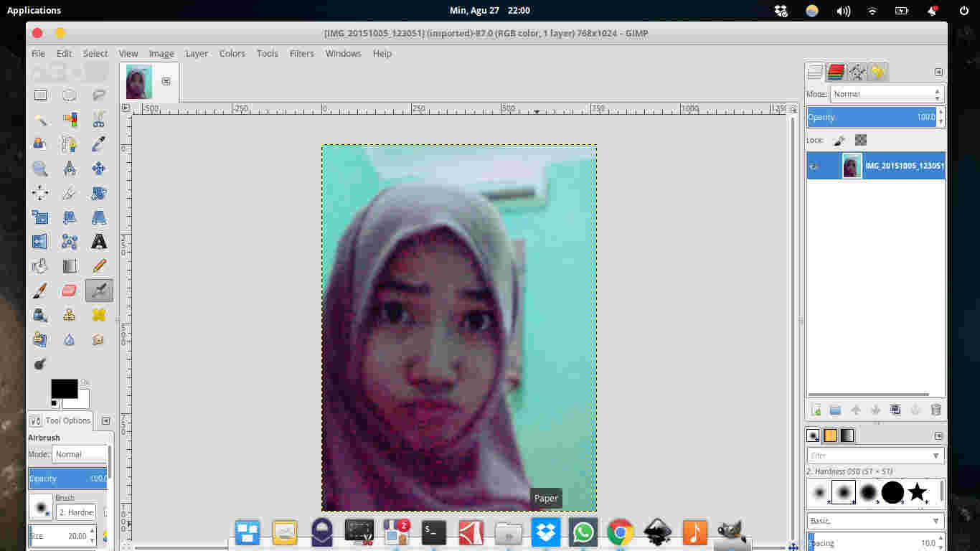Open the Filters menu
This screenshot has height=551, width=980.
coord(301,53)
